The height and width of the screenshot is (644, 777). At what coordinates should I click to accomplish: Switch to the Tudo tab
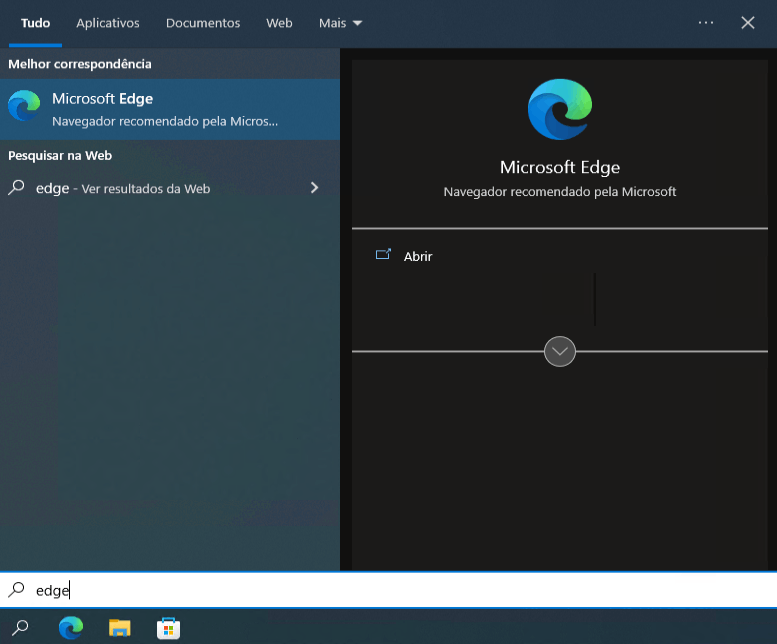coord(35,23)
